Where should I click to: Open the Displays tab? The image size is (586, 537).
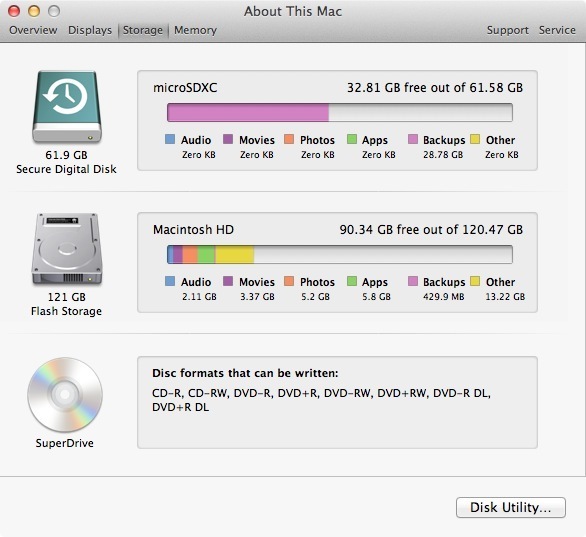click(90, 30)
